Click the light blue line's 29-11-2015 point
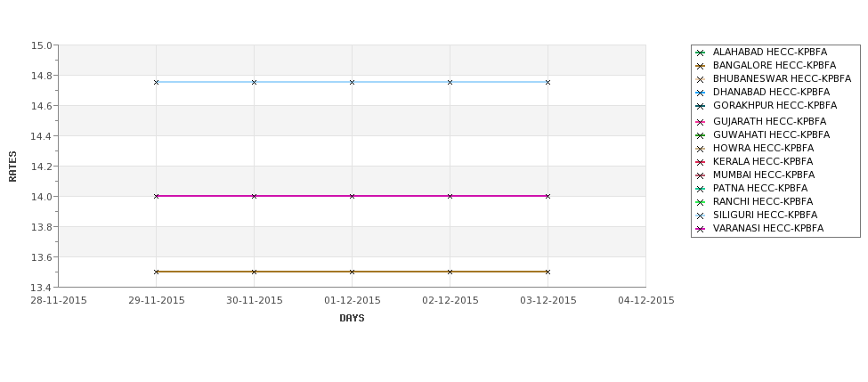Image resolution: width=868 pixels, height=382 pixels. click(156, 82)
